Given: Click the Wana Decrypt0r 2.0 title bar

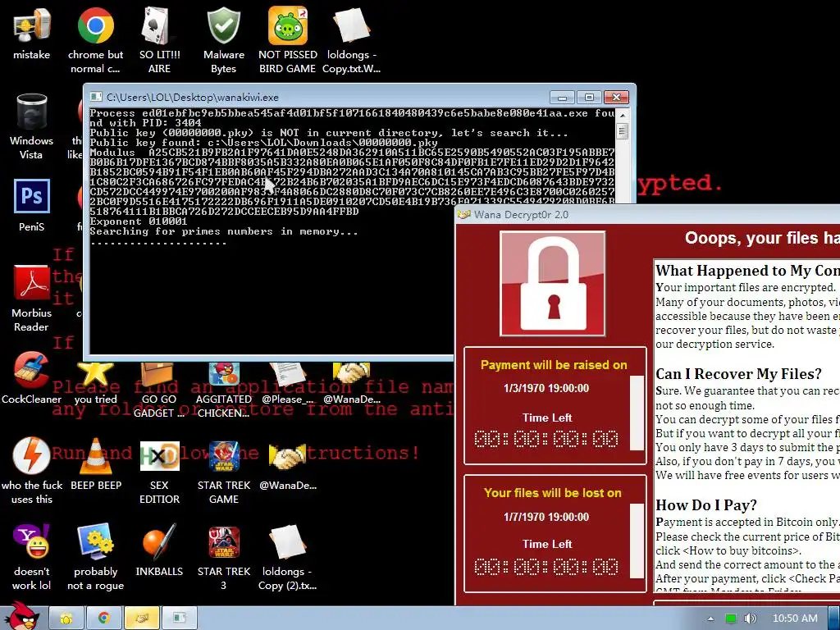Looking at the screenshot, I should (x=648, y=215).
